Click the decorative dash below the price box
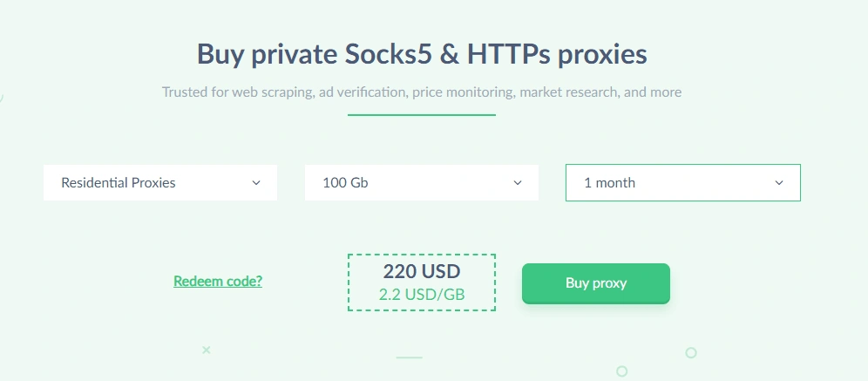868x381 pixels. coord(409,357)
